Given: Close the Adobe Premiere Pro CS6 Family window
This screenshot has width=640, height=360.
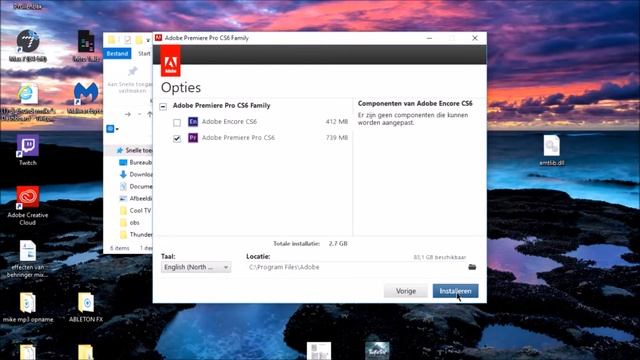Looking at the screenshot, I should pyautogui.click(x=475, y=38).
